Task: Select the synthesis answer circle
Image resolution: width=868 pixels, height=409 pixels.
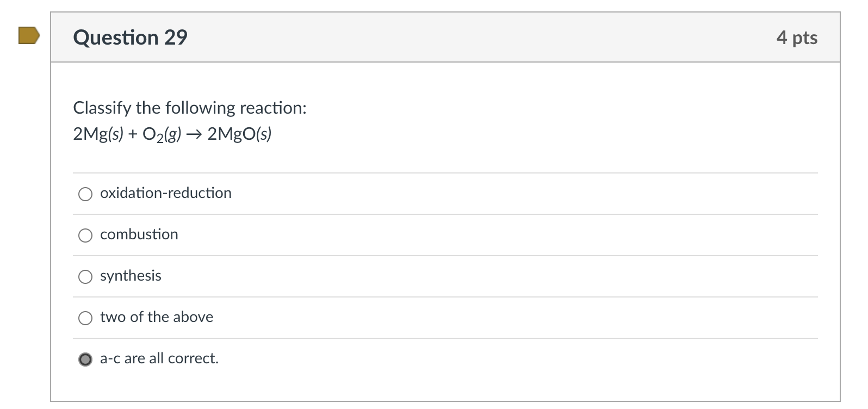Action: 85,276
